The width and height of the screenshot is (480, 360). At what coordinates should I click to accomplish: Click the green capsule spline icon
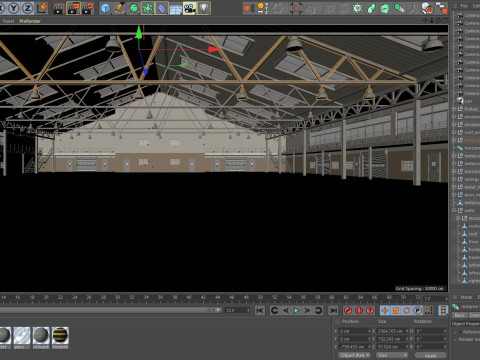tap(371, 8)
